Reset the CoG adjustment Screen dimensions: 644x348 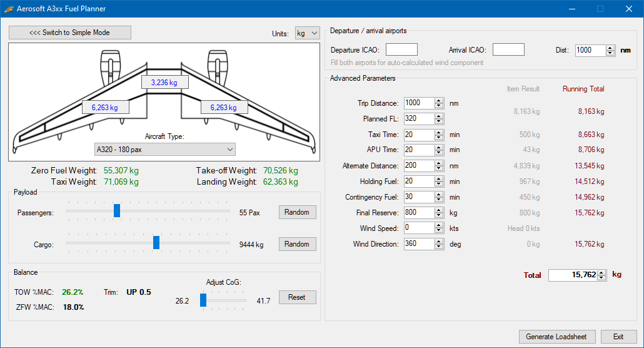pyautogui.click(x=298, y=297)
